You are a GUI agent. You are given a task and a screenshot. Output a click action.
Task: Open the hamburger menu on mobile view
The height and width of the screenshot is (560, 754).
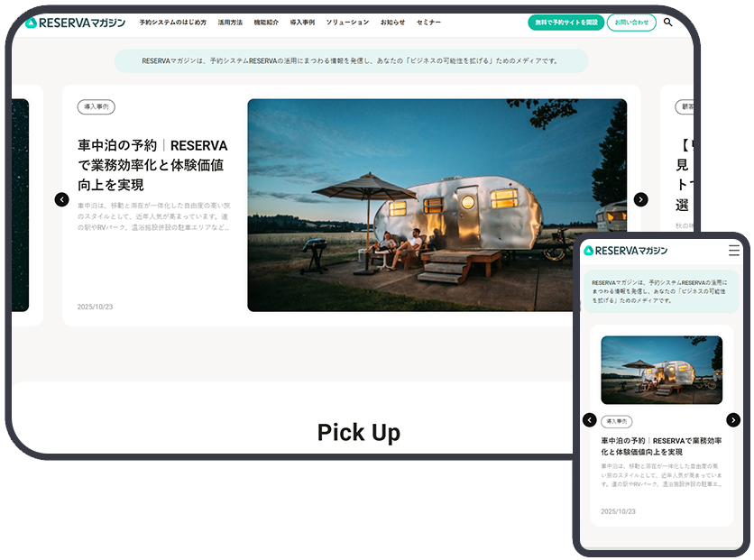(x=734, y=250)
